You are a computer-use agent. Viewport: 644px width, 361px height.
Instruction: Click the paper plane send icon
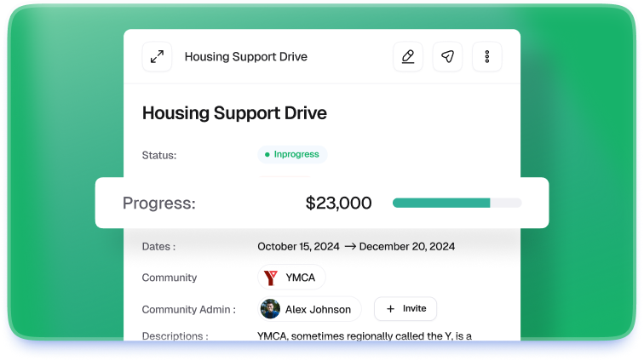(x=447, y=57)
